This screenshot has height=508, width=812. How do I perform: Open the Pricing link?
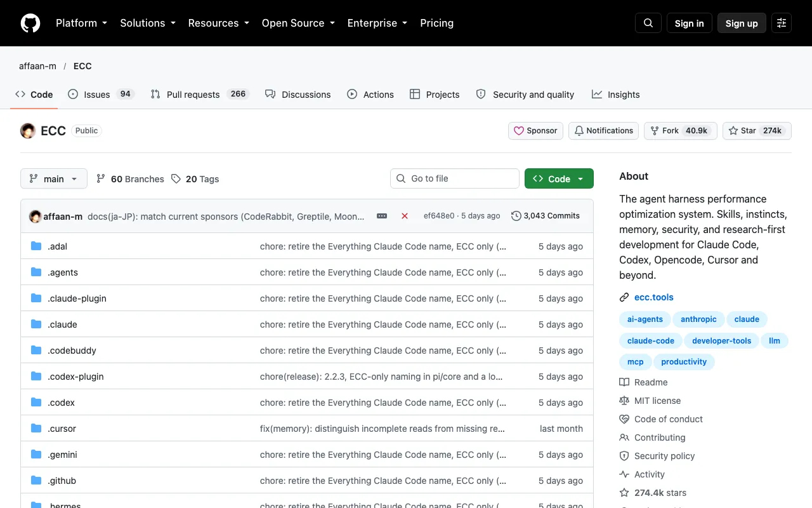(x=437, y=23)
